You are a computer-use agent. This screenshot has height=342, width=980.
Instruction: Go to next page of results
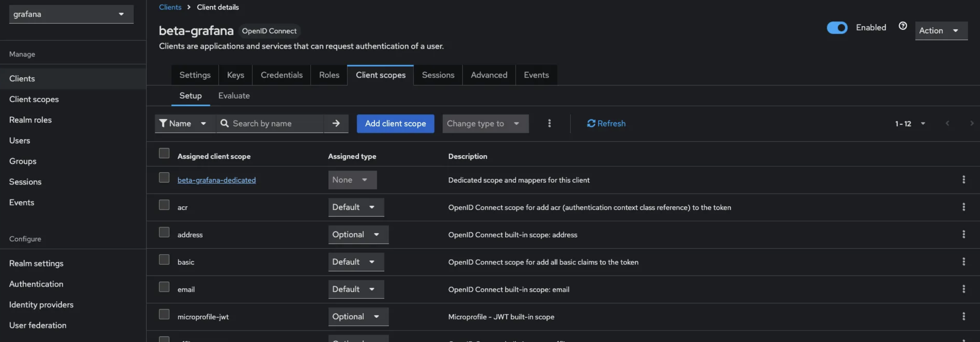click(x=971, y=123)
